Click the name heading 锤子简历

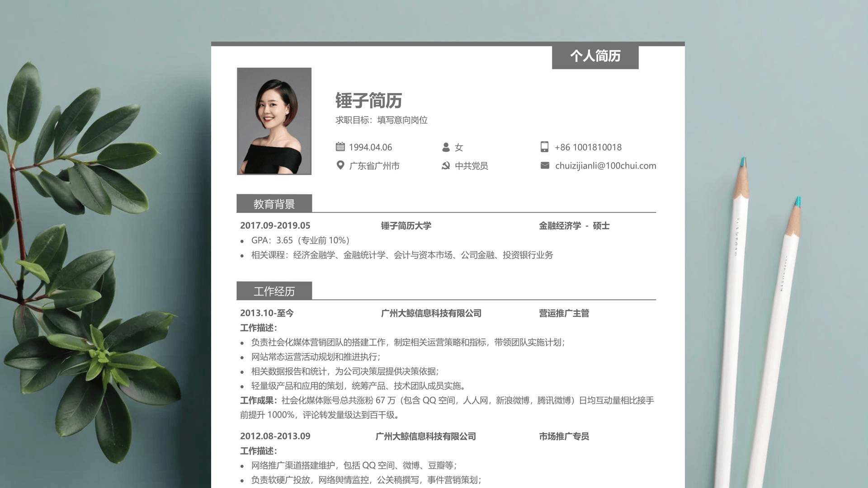tap(368, 100)
